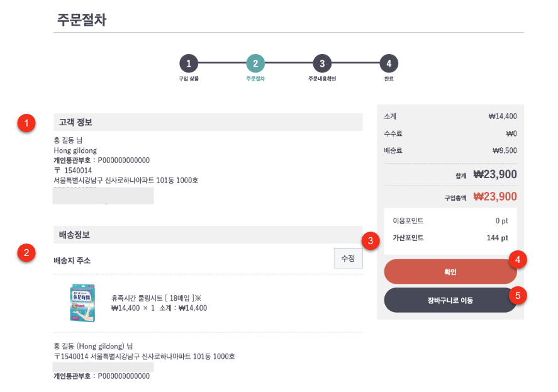Viewport: 558px width, 392px height.
Task: Click red annotation marker 3
Action: (x=371, y=241)
